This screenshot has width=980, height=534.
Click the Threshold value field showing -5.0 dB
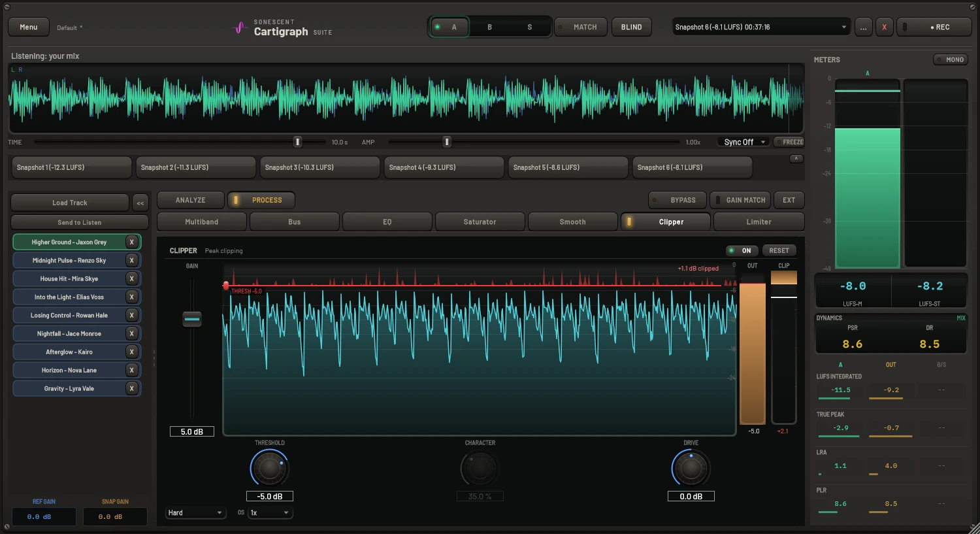point(270,497)
